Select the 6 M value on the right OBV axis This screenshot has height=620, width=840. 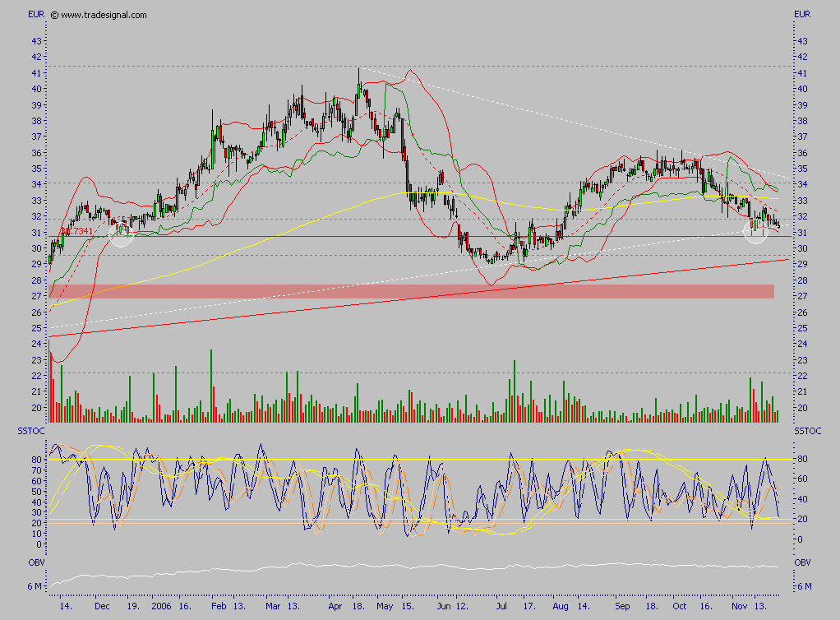point(804,586)
